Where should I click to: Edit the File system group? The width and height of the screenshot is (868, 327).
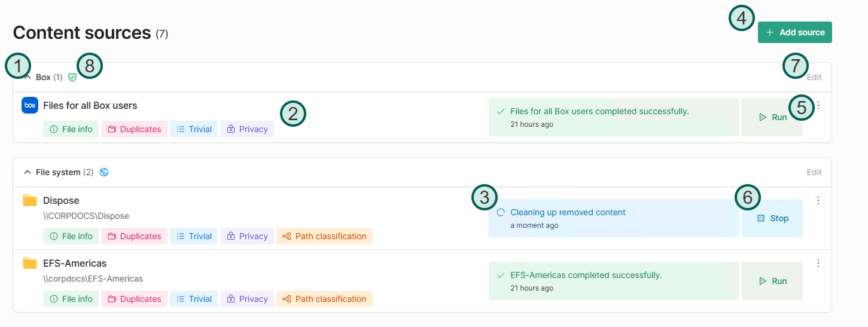(x=814, y=172)
